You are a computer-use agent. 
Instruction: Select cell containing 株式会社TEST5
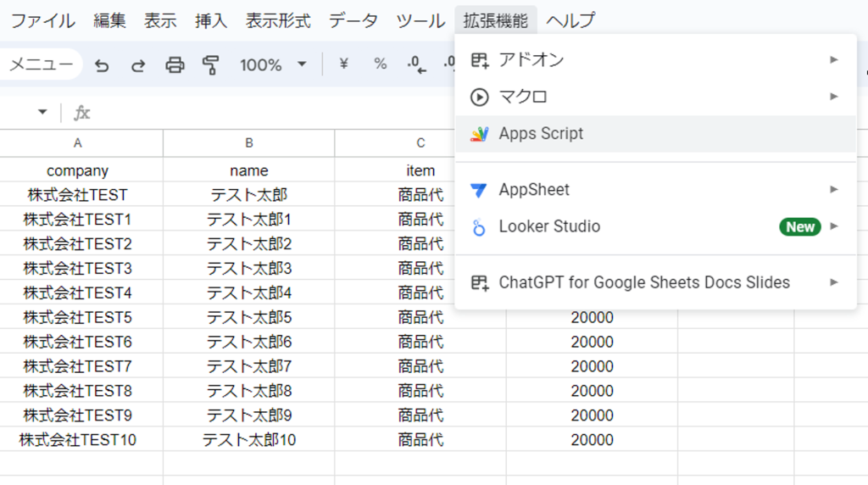click(x=78, y=318)
